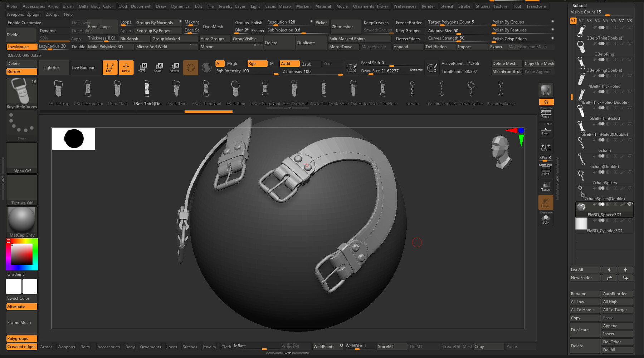Select 1Betl-Thick(Double) brush mesh
The height and width of the screenshot is (358, 644).
coord(147,93)
